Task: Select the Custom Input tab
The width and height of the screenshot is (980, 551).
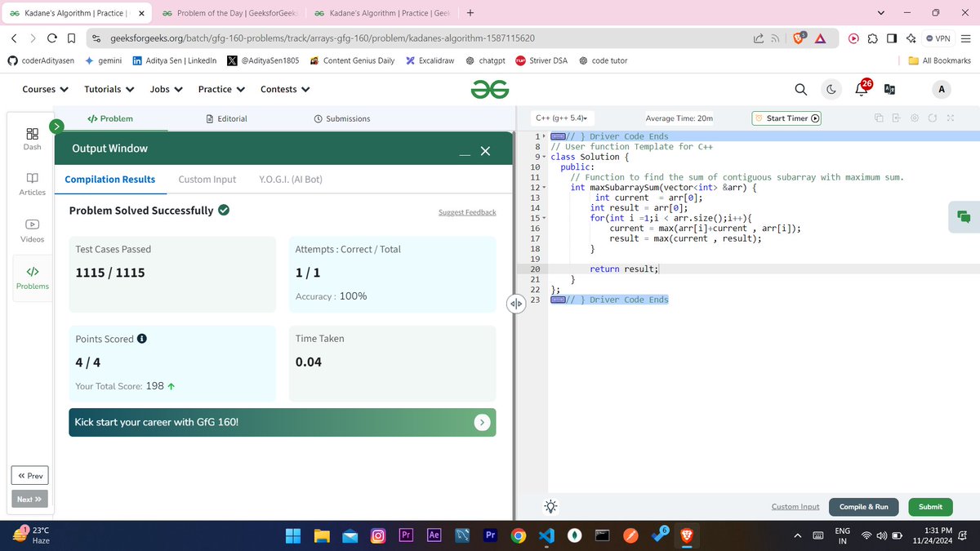Action: 207,180
